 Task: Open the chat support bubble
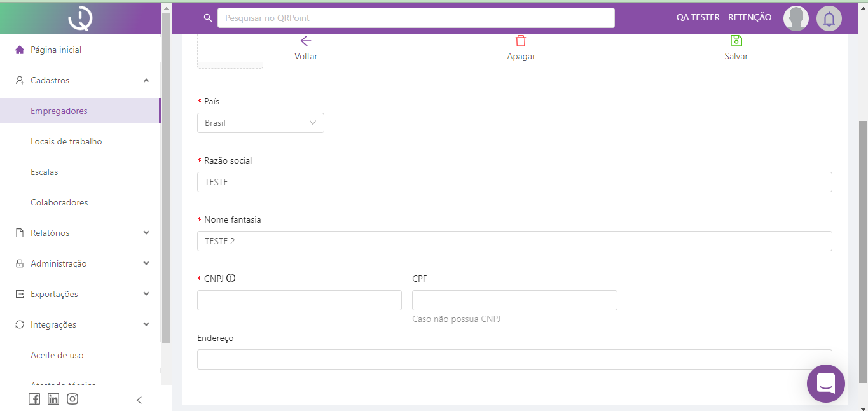pyautogui.click(x=825, y=383)
